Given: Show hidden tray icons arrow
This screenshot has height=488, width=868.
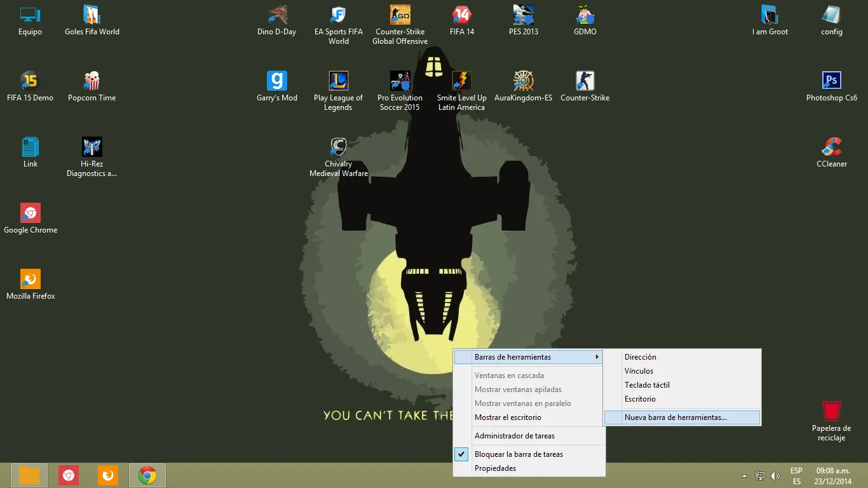Looking at the screenshot, I should tap(744, 476).
